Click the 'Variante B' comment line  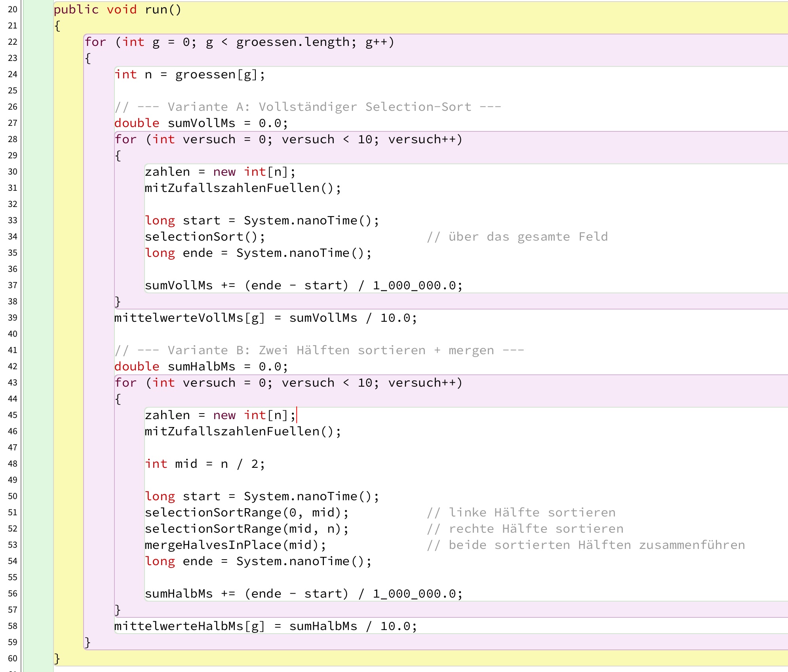(x=319, y=350)
